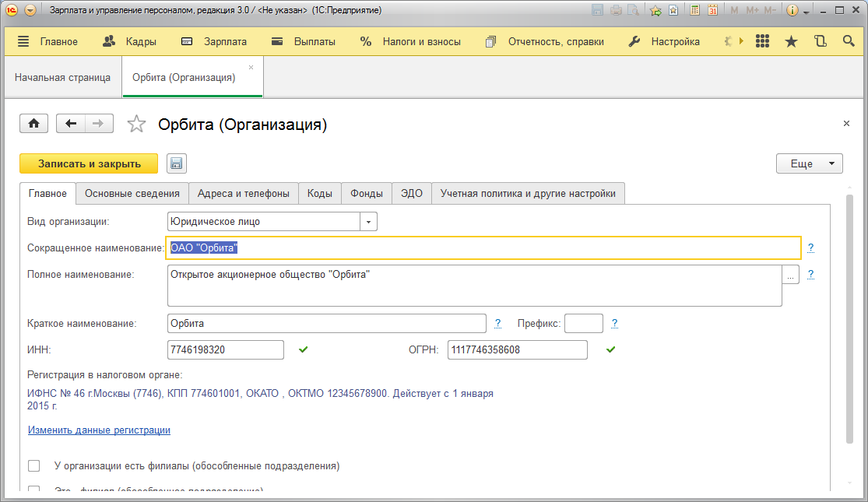The width and height of the screenshot is (868, 502).
Task: Open the Налоги и взносы section
Action: [x=410, y=41]
